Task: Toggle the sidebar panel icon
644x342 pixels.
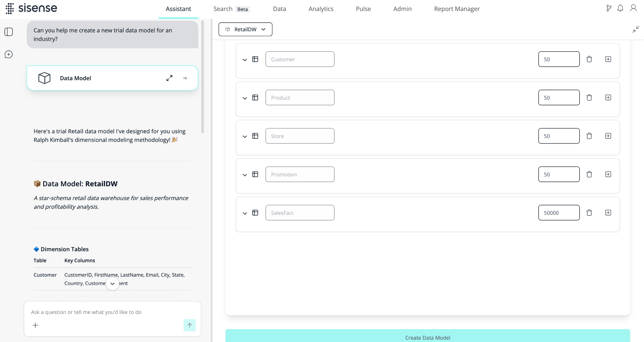Action: pyautogui.click(x=9, y=32)
